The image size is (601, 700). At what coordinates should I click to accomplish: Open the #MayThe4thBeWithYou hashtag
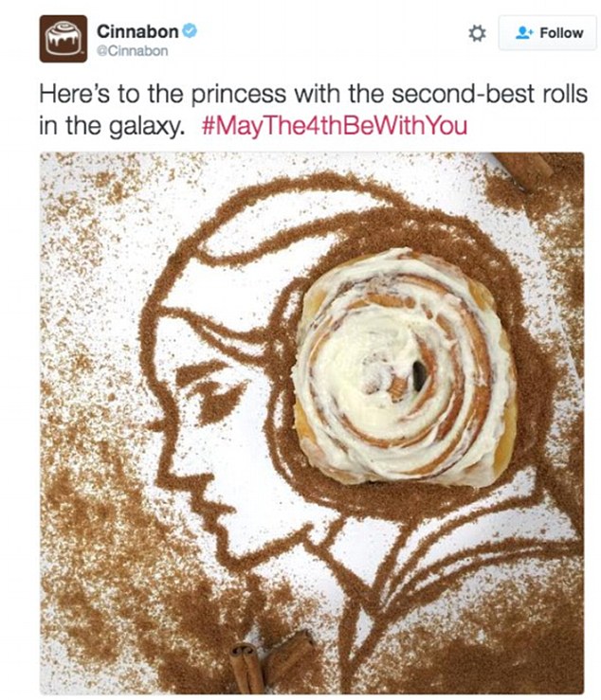point(335,125)
